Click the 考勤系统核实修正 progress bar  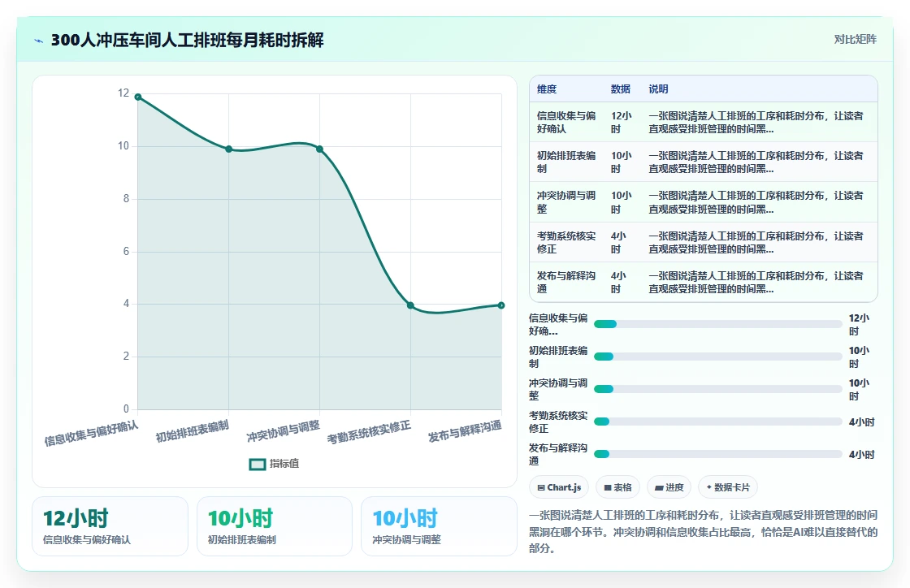(x=718, y=422)
